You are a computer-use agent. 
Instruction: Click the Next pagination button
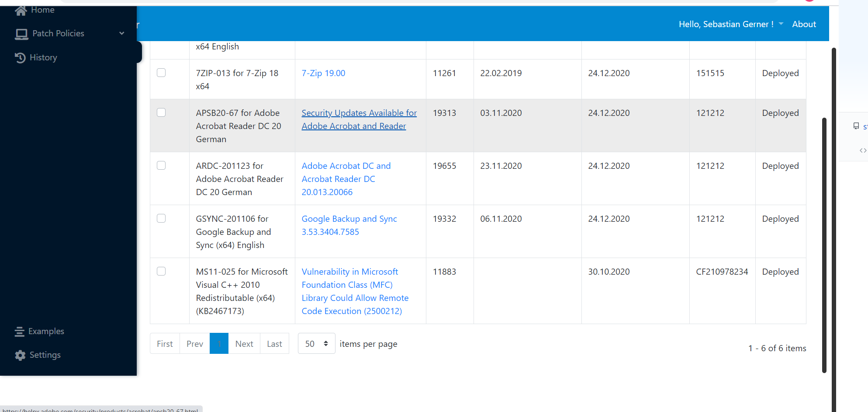244,344
